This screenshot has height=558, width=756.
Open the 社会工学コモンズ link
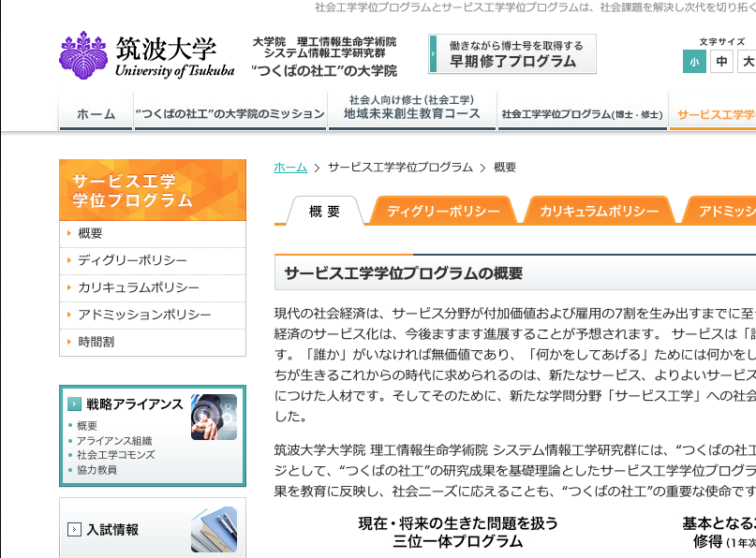[x=116, y=455]
